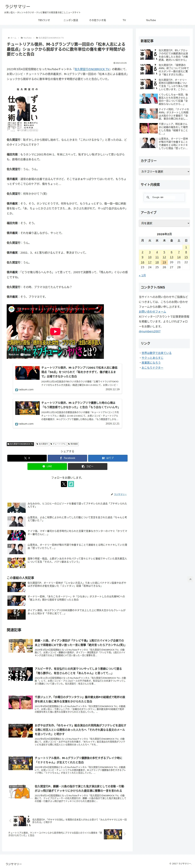Open the YouTube folder breadcrumb
This screenshot has width=195, height=868.
(x=26, y=38)
